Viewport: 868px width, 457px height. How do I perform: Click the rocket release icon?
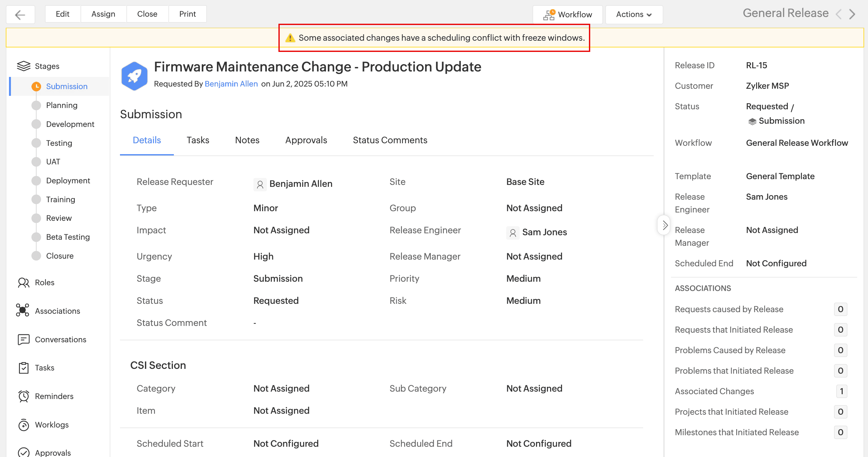[134, 76]
